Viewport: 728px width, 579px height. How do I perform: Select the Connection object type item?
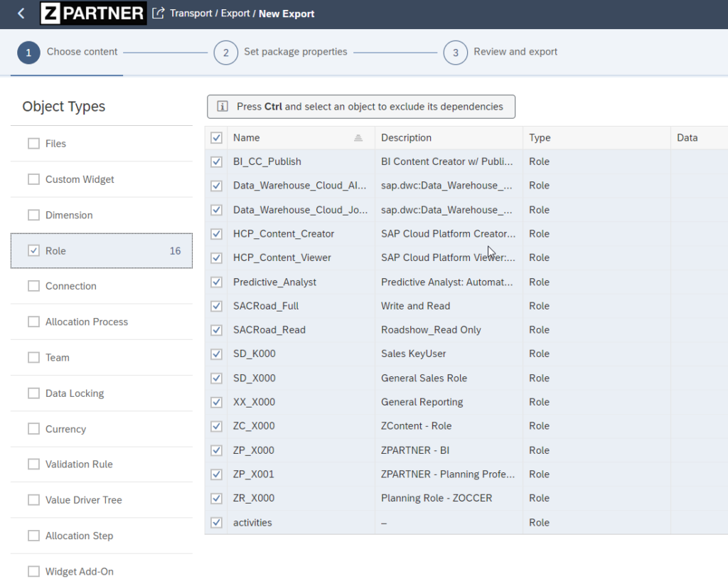(x=71, y=286)
